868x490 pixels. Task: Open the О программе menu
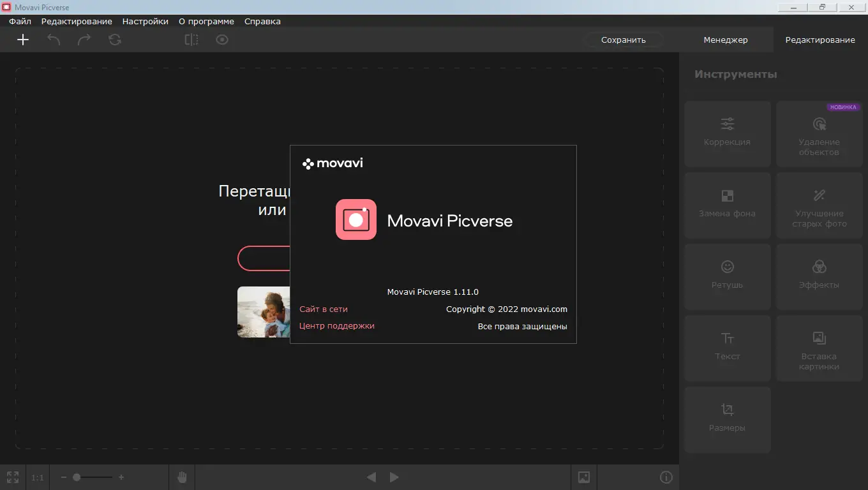(x=206, y=21)
